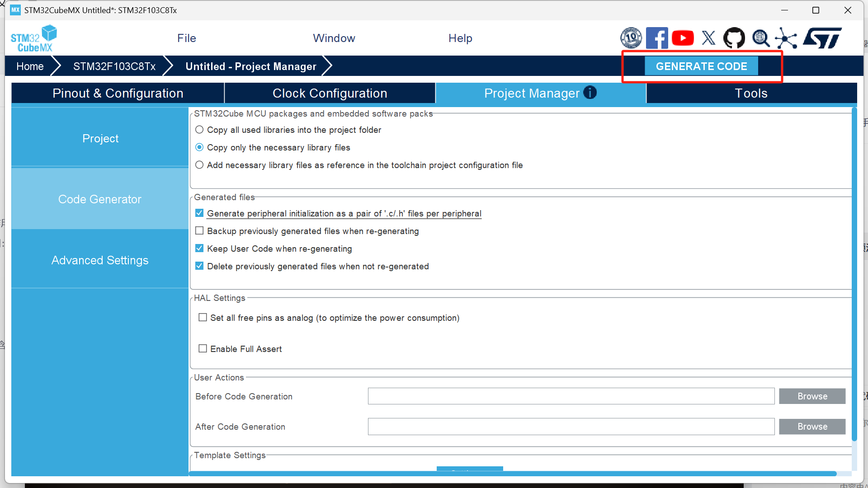Open the GitHub icon link
This screenshot has width=868, height=488.
pyautogui.click(x=734, y=38)
